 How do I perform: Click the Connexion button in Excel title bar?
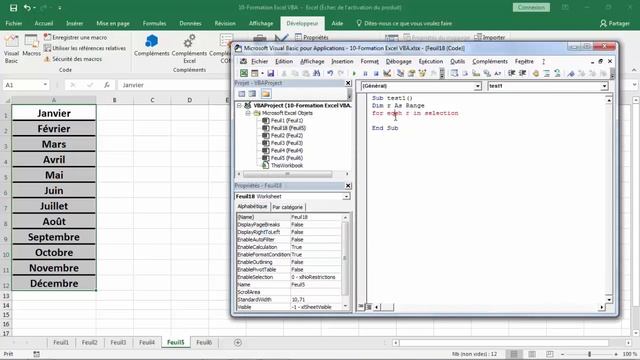(x=531, y=7)
